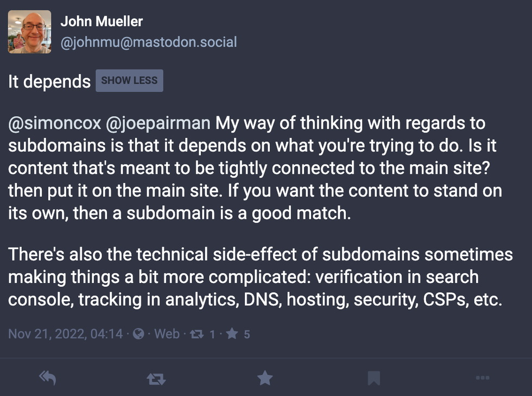Viewport: 532px width, 396px height.
Task: View the boost count of 1
Action: tap(212, 334)
